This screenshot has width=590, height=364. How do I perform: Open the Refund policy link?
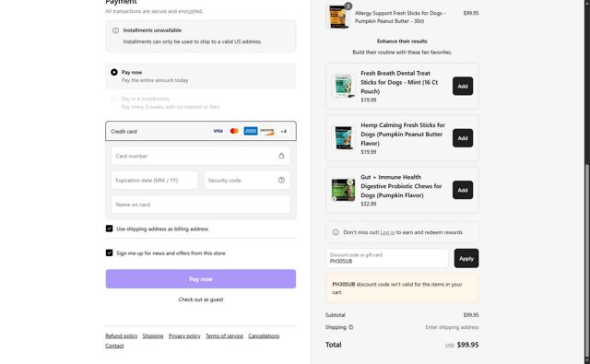[121, 335]
